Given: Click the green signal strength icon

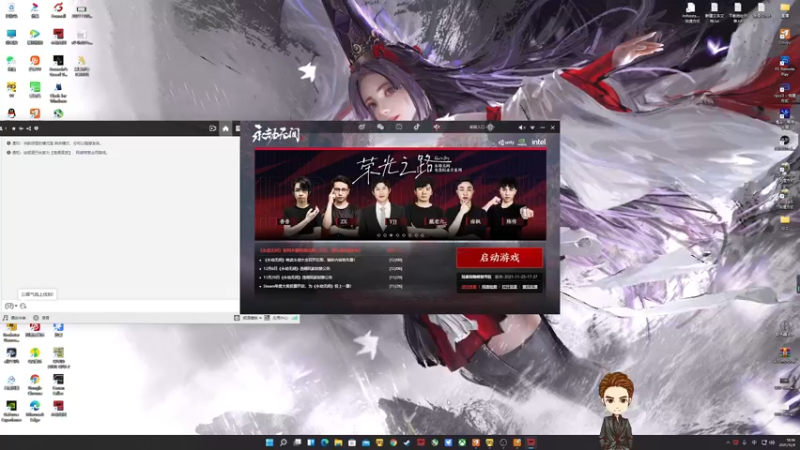Looking at the screenshot, I should click(295, 318).
